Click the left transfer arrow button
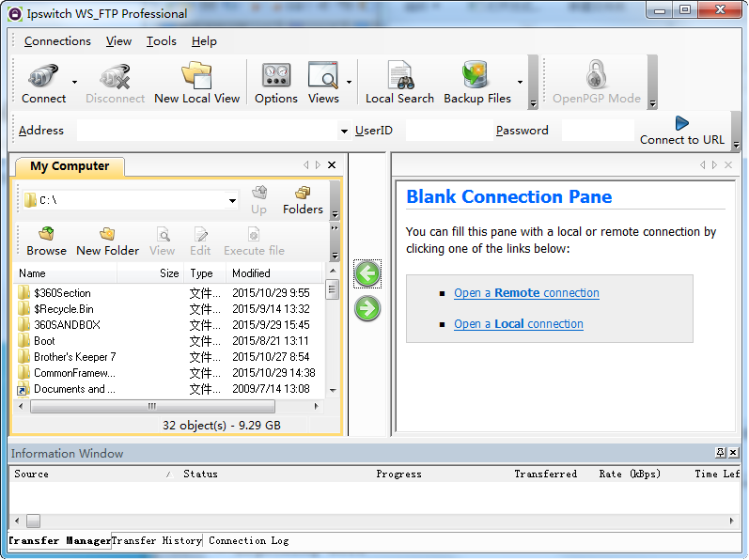This screenshot has height=560, width=749. click(367, 273)
